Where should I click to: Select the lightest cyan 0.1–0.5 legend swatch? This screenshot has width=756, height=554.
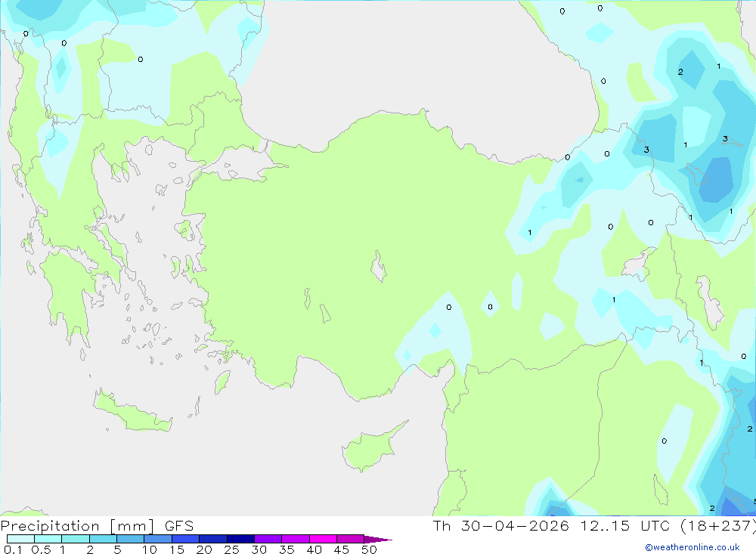20,539
